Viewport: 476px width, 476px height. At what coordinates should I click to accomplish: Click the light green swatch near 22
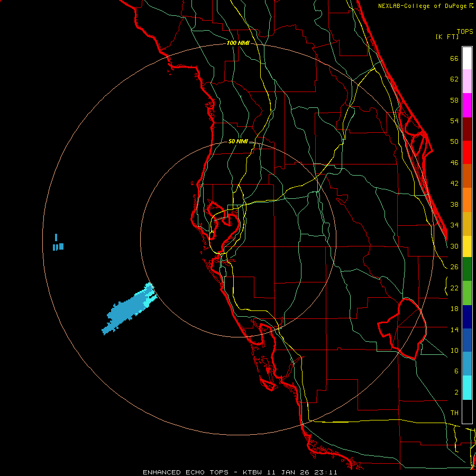pyautogui.click(x=467, y=293)
